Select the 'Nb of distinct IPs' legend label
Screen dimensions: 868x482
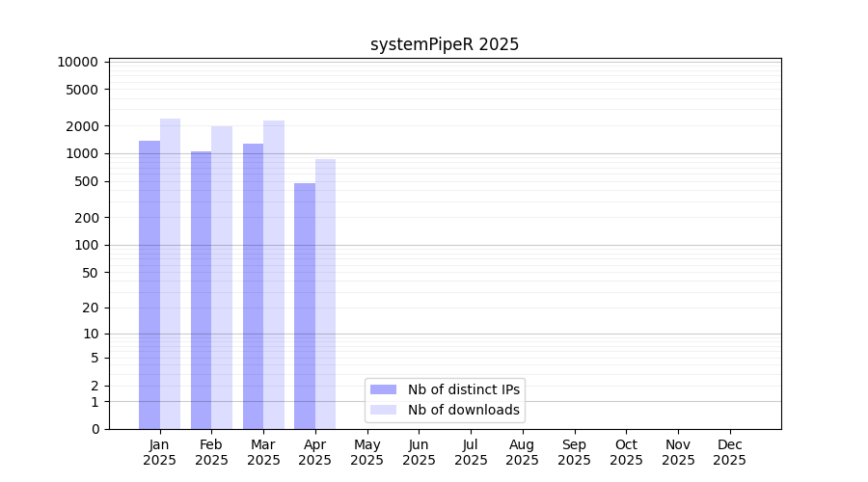point(464,389)
